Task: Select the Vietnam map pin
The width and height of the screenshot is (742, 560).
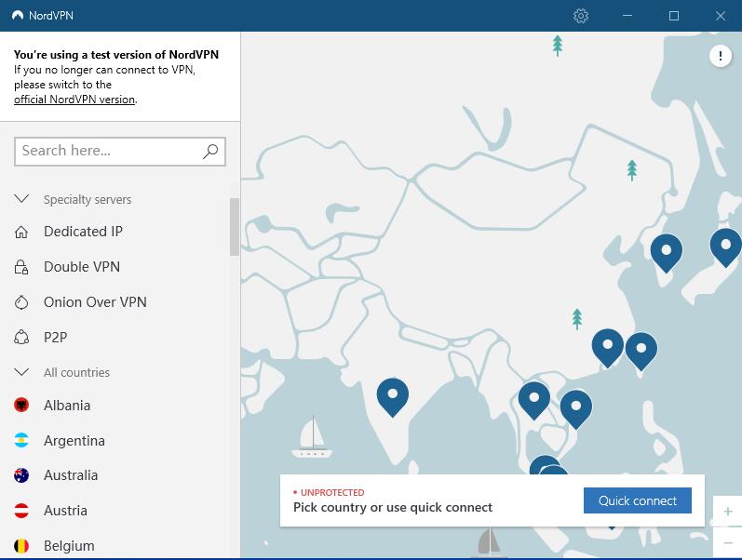Action: click(576, 409)
